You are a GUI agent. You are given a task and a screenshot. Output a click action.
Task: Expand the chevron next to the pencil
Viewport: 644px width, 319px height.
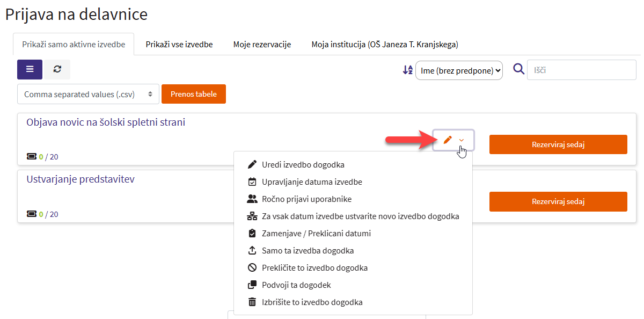[x=462, y=141]
